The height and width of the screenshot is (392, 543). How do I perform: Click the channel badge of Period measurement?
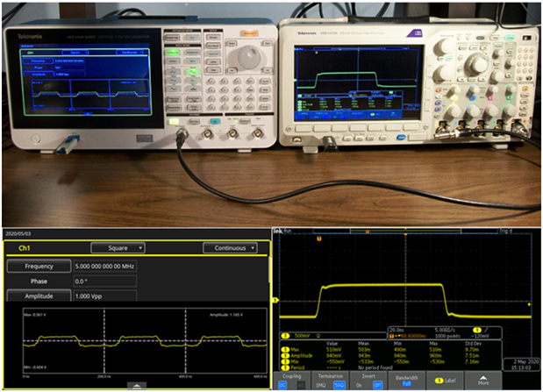(285, 367)
